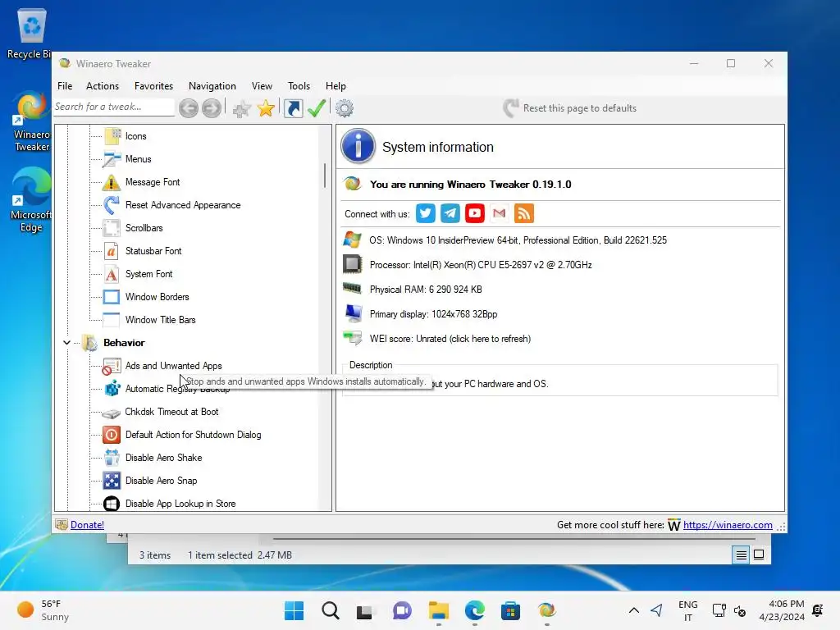840x630 pixels.
Task: Click the OS Windows 10 InsiderPreview line
Action: coord(518,240)
